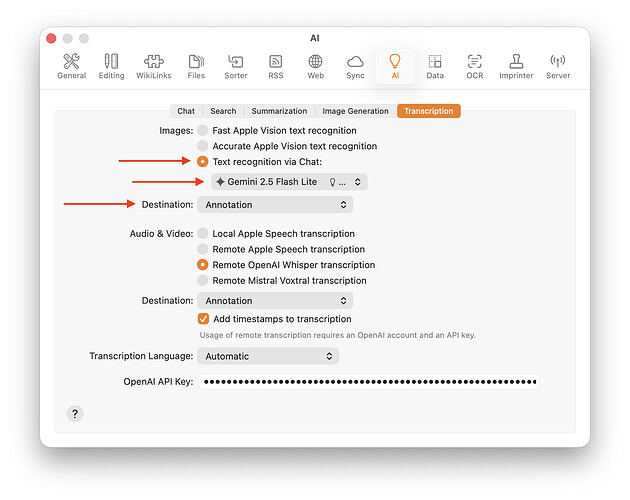Viewport: 630px width, 500px height.
Task: Switch to the Search tab
Action: 223,111
